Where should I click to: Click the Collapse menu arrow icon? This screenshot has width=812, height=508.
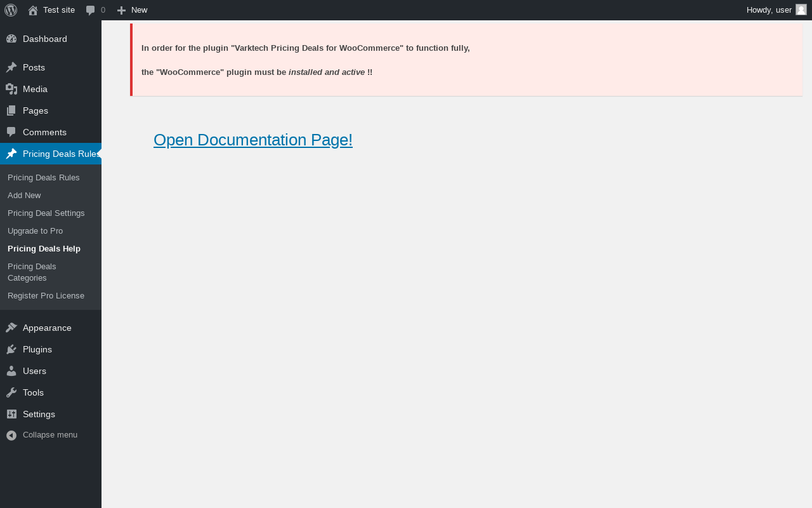[11, 435]
